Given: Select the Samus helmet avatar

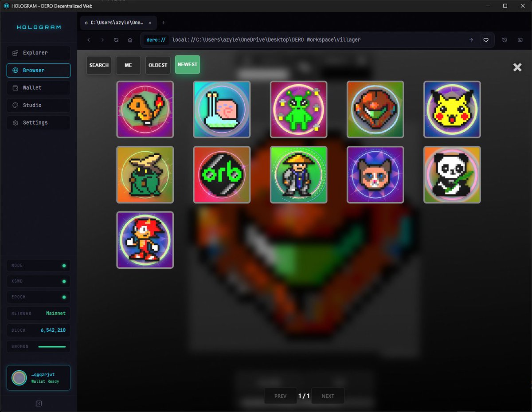Looking at the screenshot, I should [376, 109].
